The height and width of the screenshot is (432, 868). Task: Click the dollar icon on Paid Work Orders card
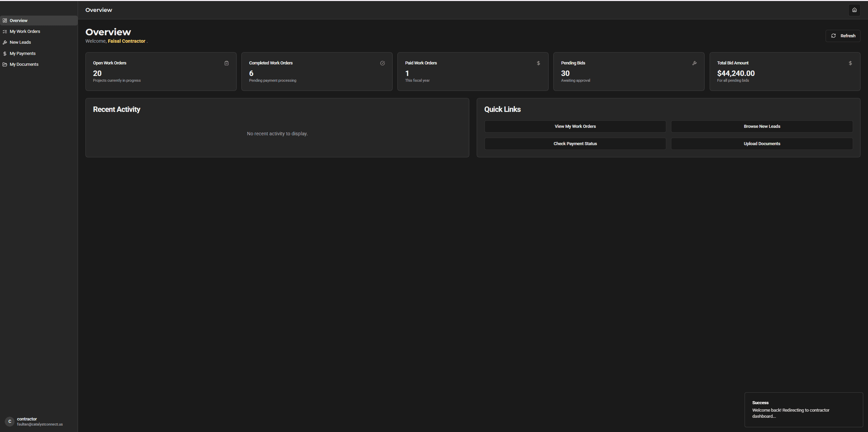click(x=538, y=63)
